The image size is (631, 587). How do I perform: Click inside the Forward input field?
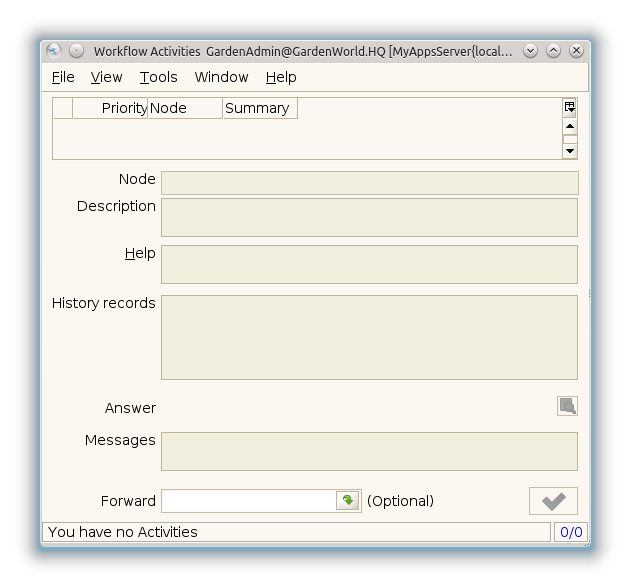click(x=248, y=501)
